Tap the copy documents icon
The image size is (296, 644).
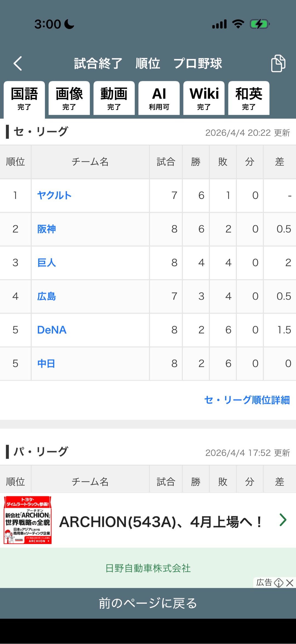pos(278,63)
